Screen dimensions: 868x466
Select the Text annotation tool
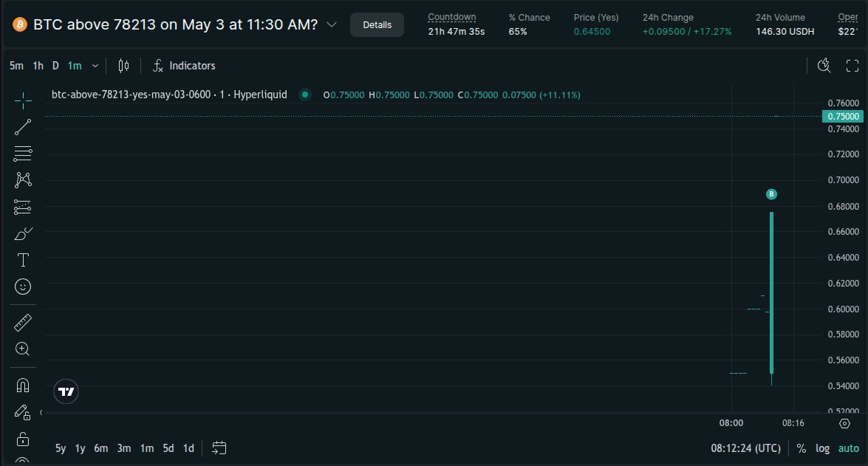[x=23, y=260]
